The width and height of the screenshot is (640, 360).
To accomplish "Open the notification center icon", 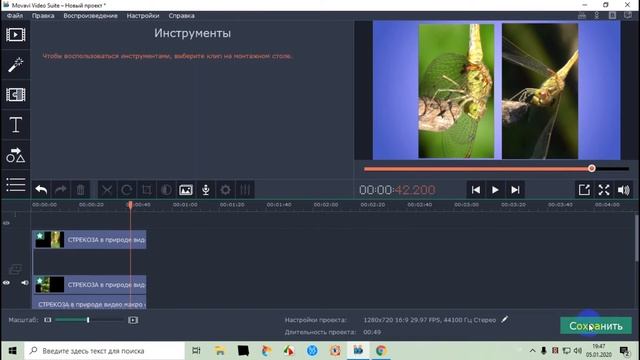I will pyautogui.click(x=624, y=351).
